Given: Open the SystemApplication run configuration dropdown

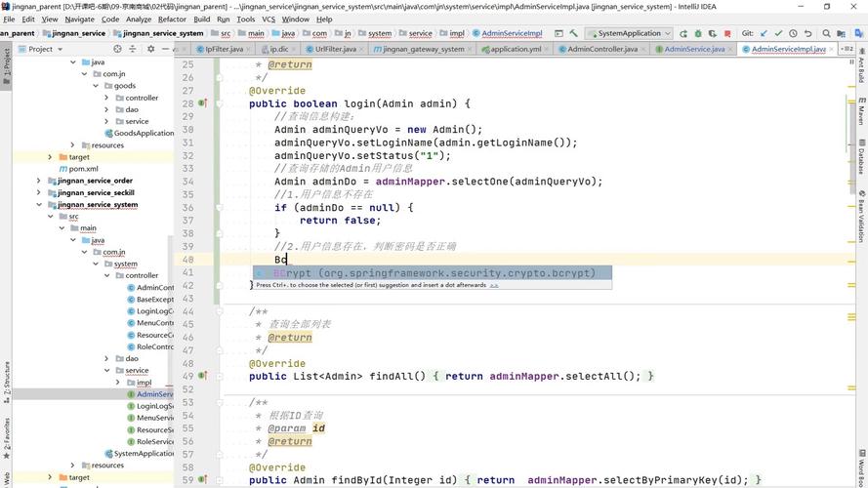Looking at the screenshot, I should (x=630, y=33).
